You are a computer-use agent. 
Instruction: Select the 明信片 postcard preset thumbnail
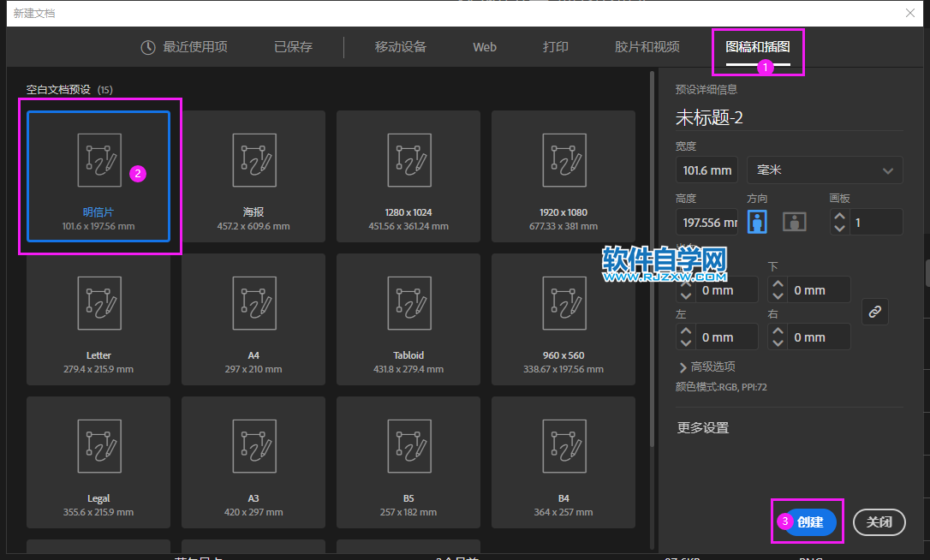[98, 176]
